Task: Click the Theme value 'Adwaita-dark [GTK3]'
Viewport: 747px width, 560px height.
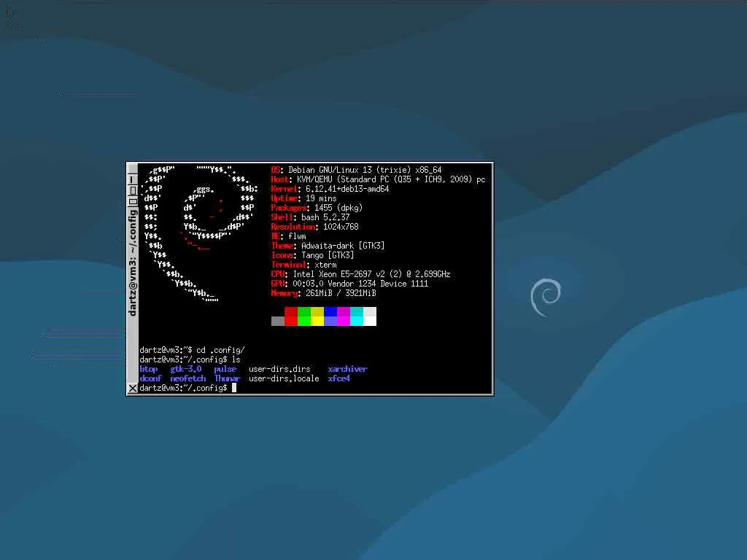Action: 343,246
